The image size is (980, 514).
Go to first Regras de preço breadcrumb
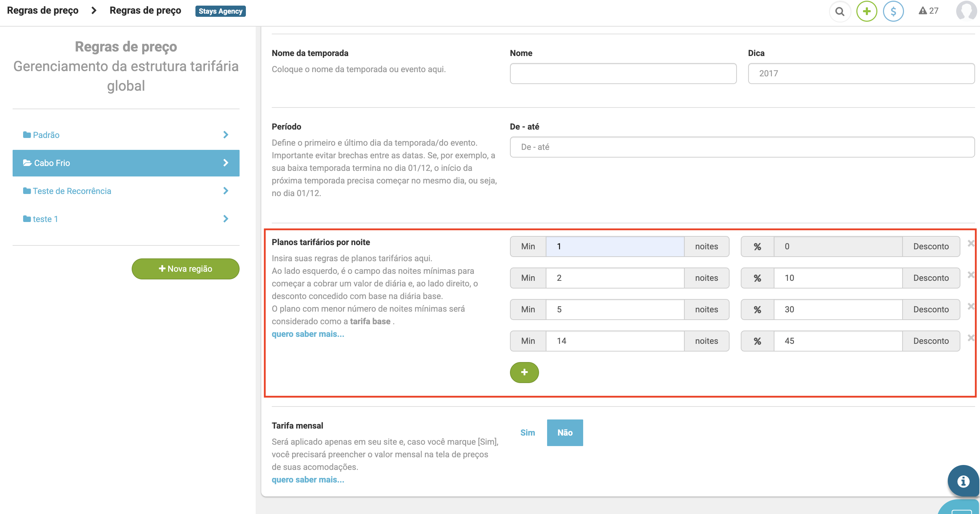[43, 11]
